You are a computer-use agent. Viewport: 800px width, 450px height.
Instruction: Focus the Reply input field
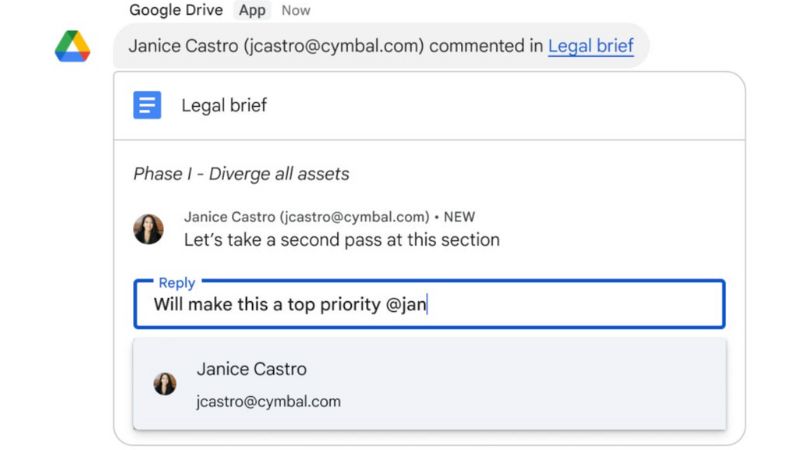tap(429, 304)
